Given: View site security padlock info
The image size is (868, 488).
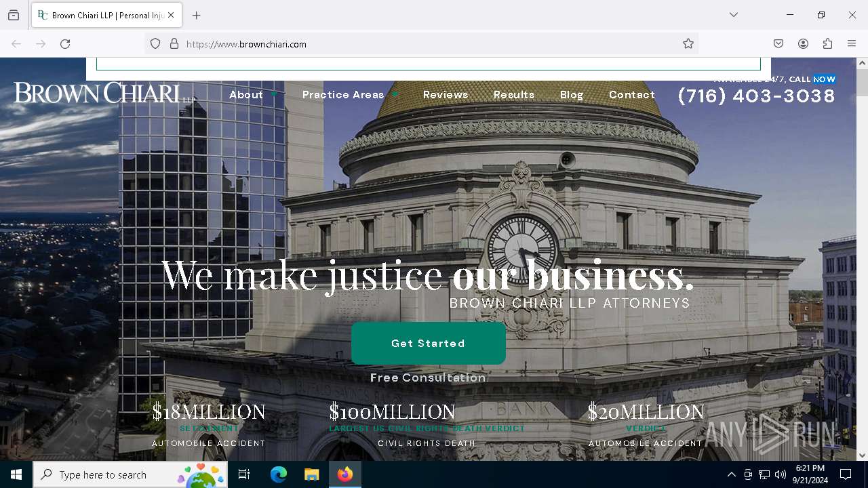Looking at the screenshot, I should (174, 43).
